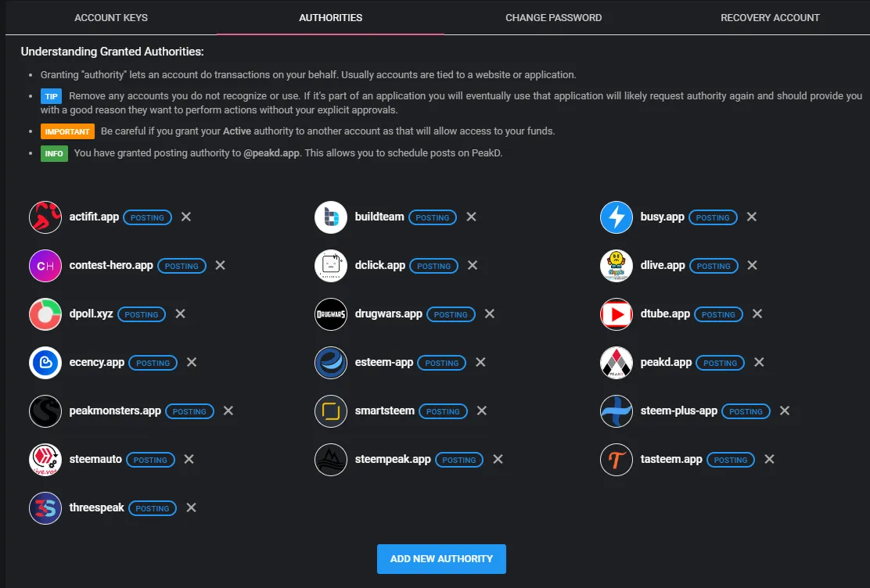This screenshot has width=870, height=588.
Task: Click the buildteam avatar icon
Action: (331, 217)
